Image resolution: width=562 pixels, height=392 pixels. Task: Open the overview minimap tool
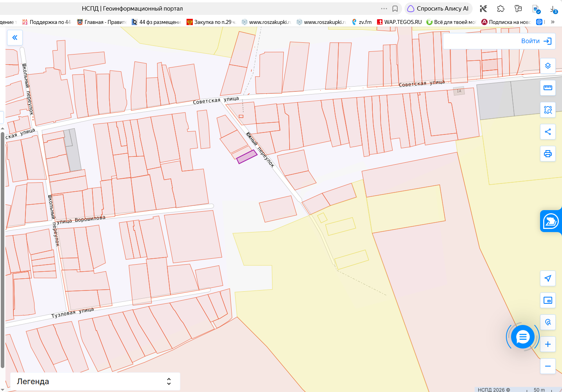[548, 300]
